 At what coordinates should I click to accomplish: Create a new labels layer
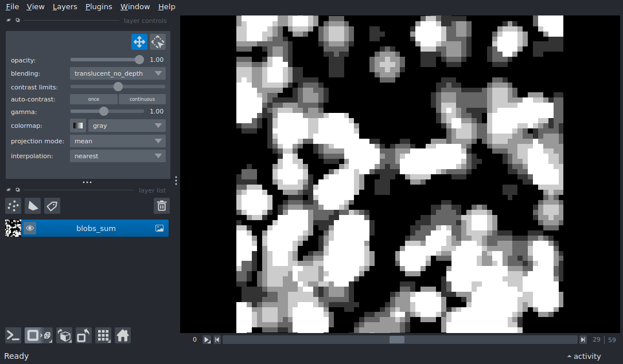coord(52,206)
